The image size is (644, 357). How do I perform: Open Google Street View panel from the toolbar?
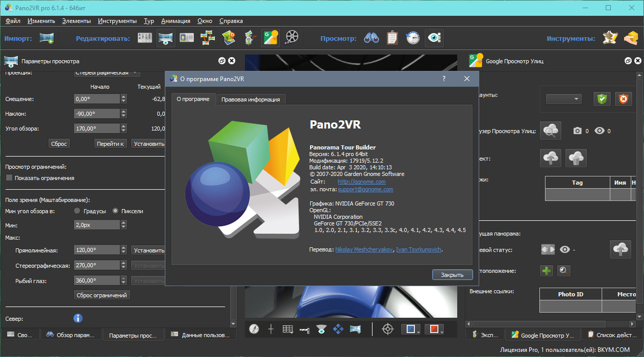click(270, 38)
